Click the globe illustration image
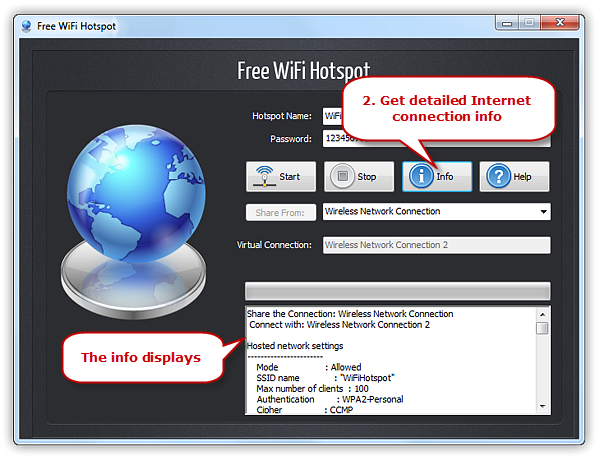This screenshot has width=600, height=460. [x=134, y=221]
